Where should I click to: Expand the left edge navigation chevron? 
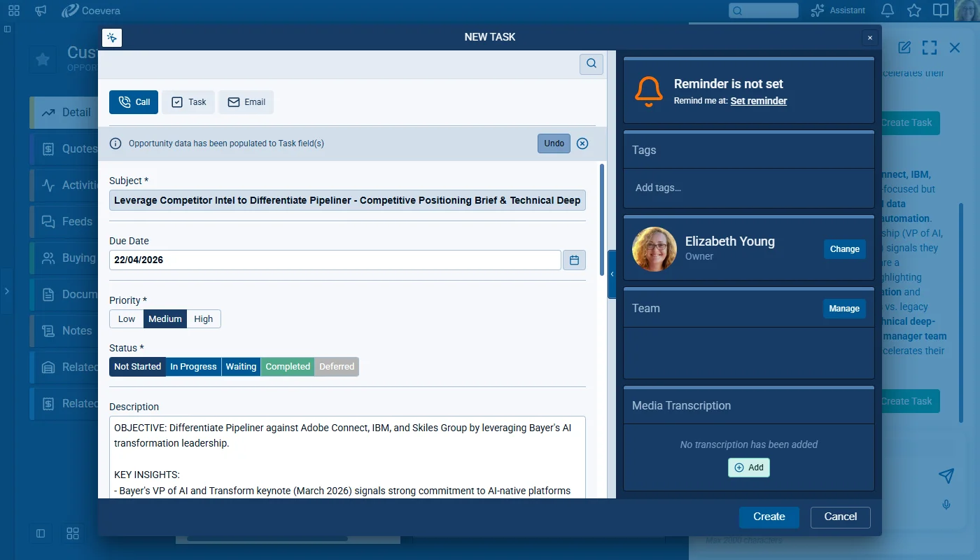[7, 290]
